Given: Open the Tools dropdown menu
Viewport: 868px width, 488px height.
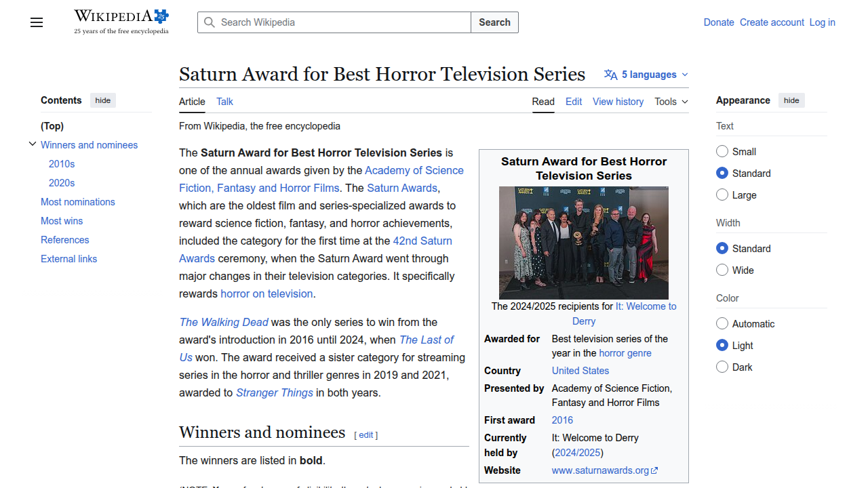Looking at the screenshot, I should click(671, 102).
